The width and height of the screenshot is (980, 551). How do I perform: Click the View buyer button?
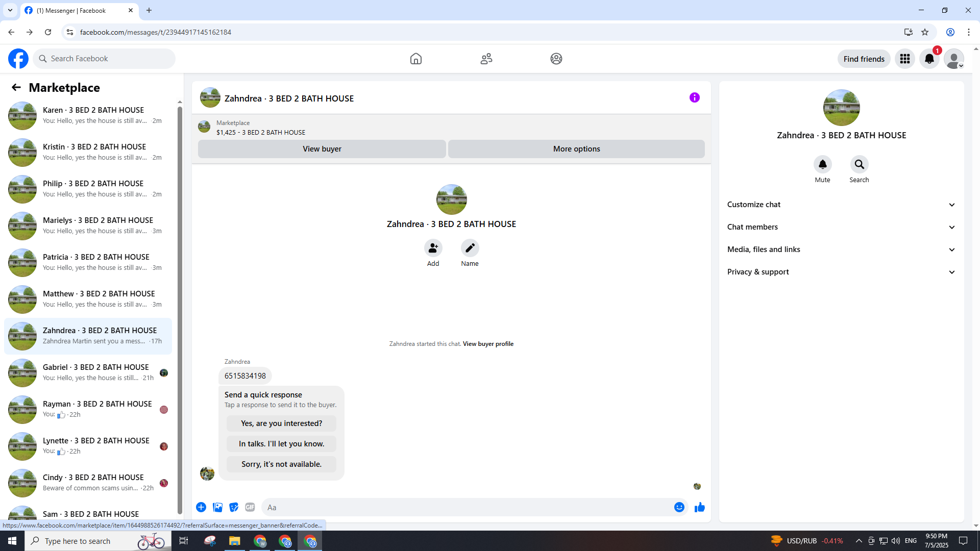[x=322, y=149]
